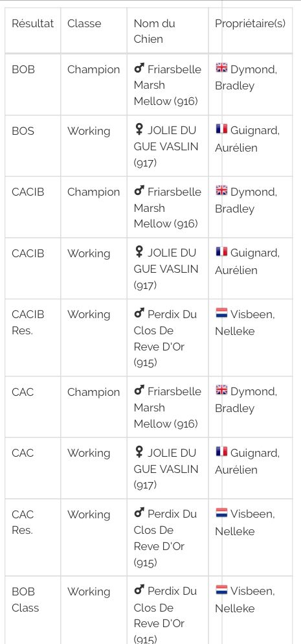Click French flag in CACIB Working row
301x644 pixels.
click(x=221, y=251)
